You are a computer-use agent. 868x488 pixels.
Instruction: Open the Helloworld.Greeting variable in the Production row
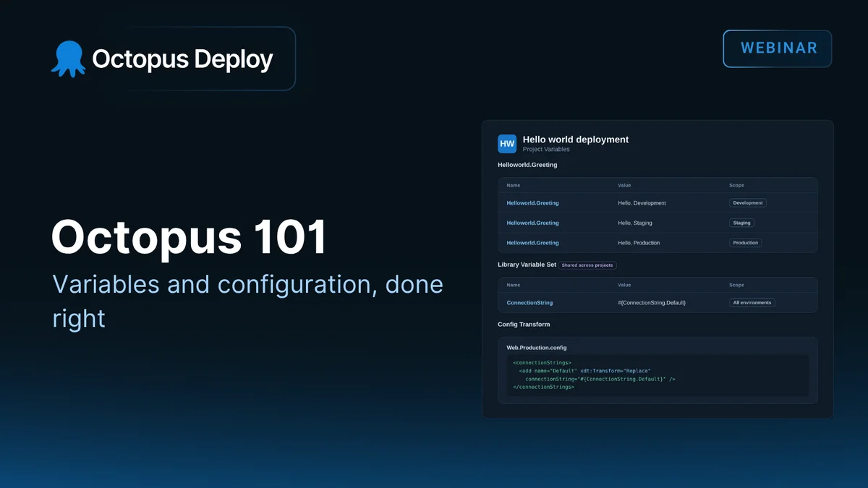tap(532, 243)
